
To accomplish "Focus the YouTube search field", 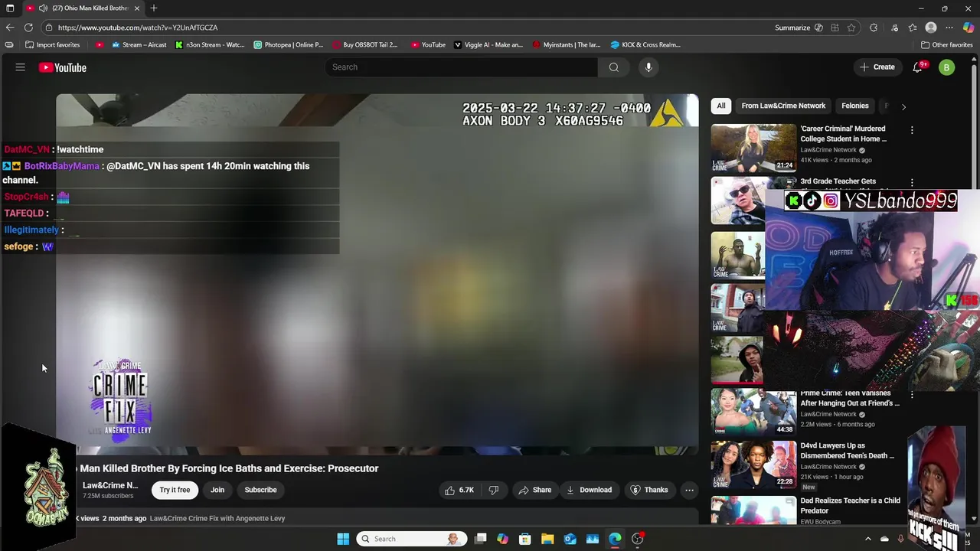I will coord(461,67).
